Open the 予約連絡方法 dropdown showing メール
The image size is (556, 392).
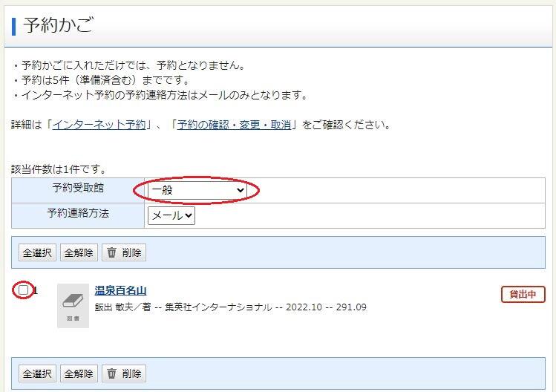point(171,216)
